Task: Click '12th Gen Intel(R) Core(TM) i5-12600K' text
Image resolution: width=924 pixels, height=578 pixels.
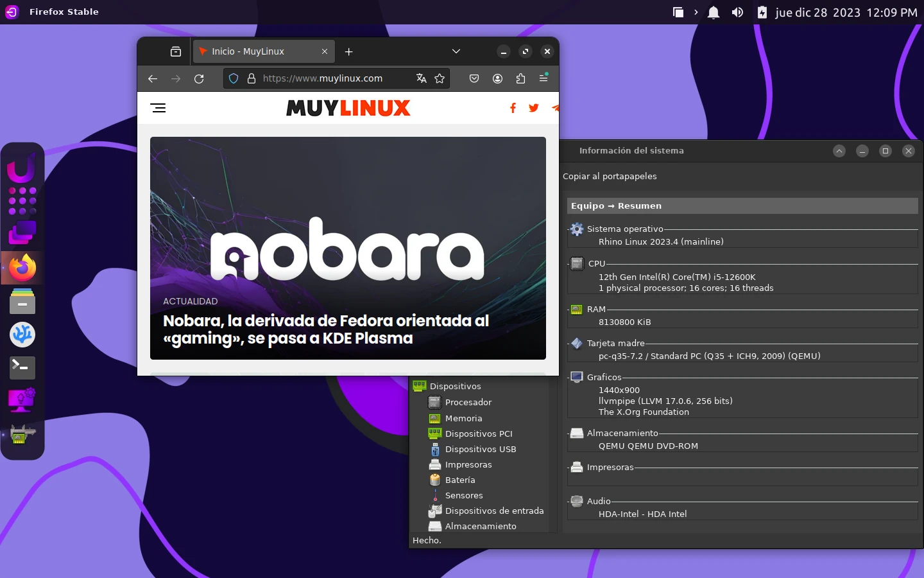Action: tap(677, 277)
